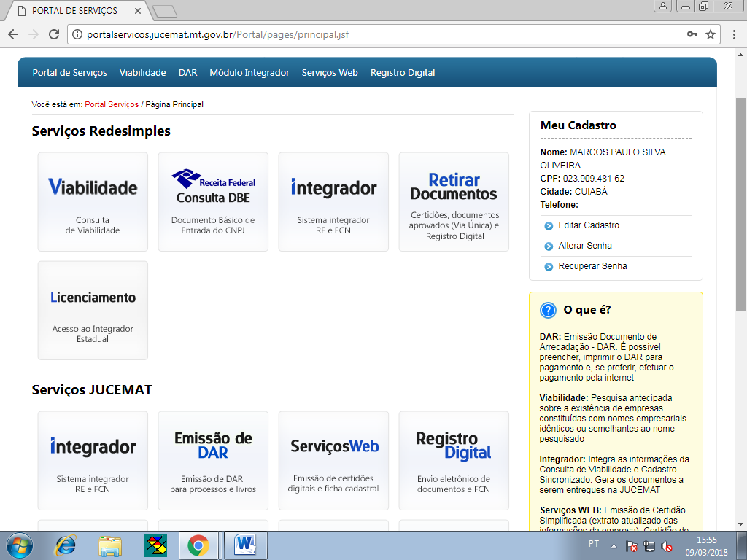Bookmark this page with star icon

click(x=711, y=34)
